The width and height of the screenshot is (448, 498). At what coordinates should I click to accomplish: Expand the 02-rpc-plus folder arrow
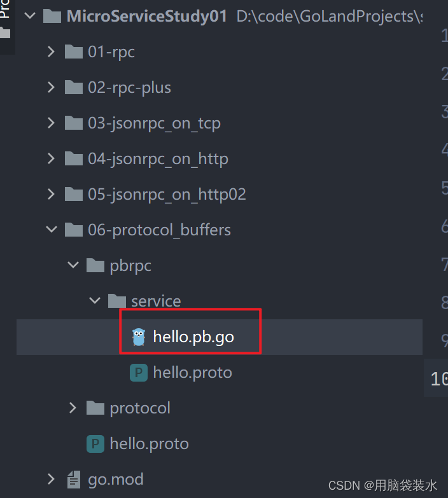(x=51, y=87)
